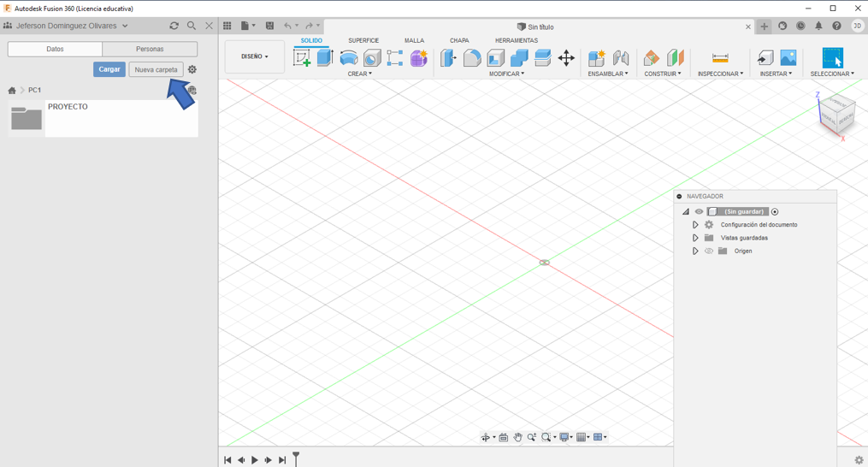The image size is (868, 467).
Task: Activate the unsaved component radio button
Action: click(775, 211)
